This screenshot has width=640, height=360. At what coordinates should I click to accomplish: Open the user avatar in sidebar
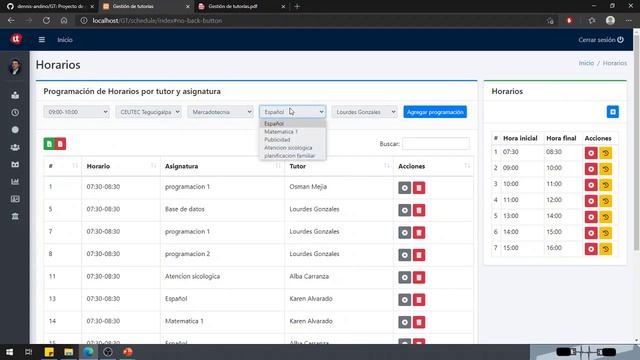(x=15, y=67)
